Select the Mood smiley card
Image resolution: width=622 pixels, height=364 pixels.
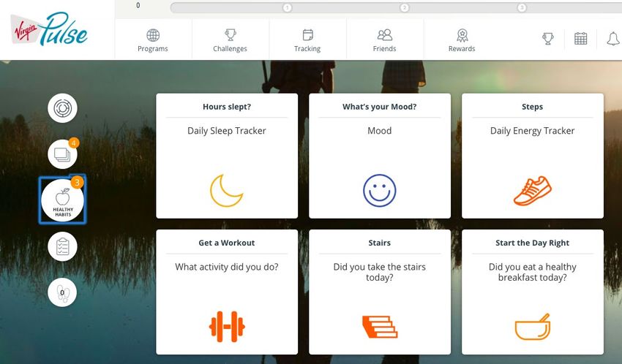click(x=380, y=156)
